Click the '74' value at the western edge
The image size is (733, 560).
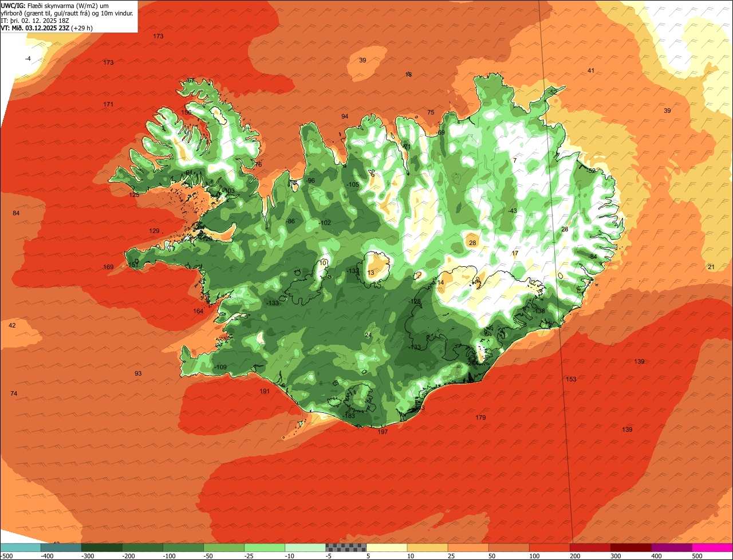14,393
